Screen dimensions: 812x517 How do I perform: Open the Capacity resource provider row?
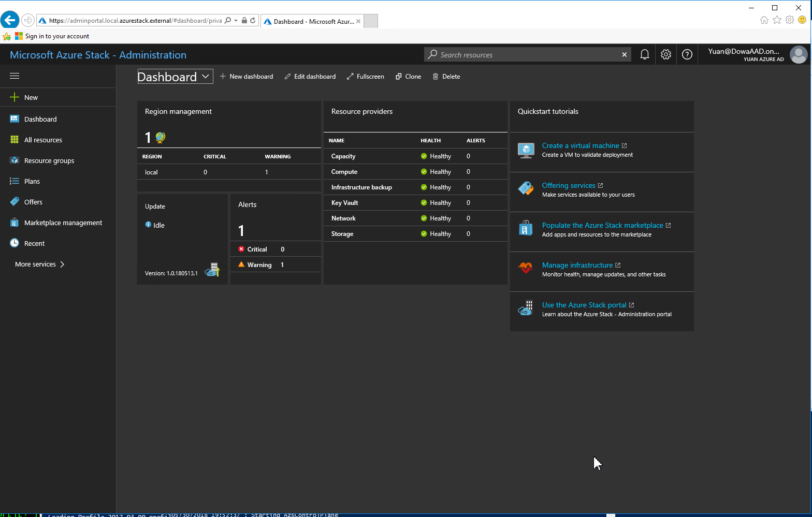[x=415, y=156]
